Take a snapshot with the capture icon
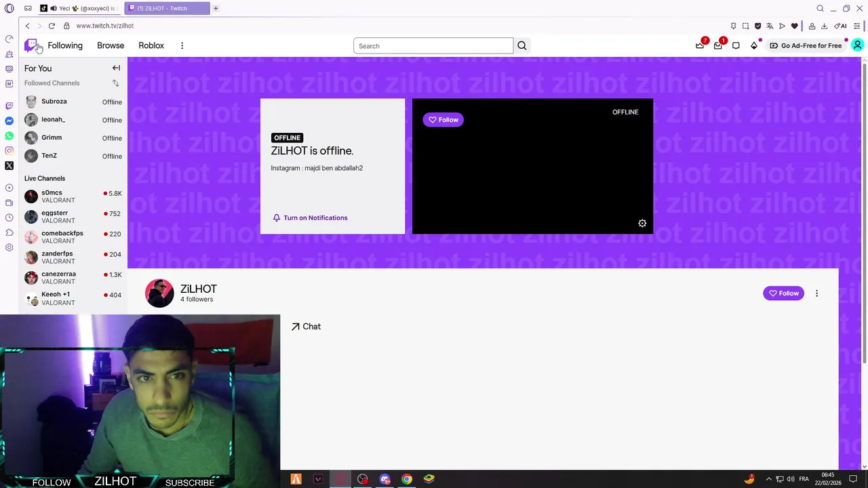The width and height of the screenshot is (868, 488). pos(745,26)
